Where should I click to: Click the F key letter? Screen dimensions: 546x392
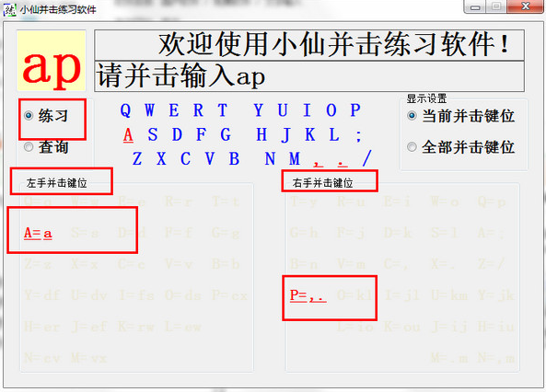click(x=201, y=134)
